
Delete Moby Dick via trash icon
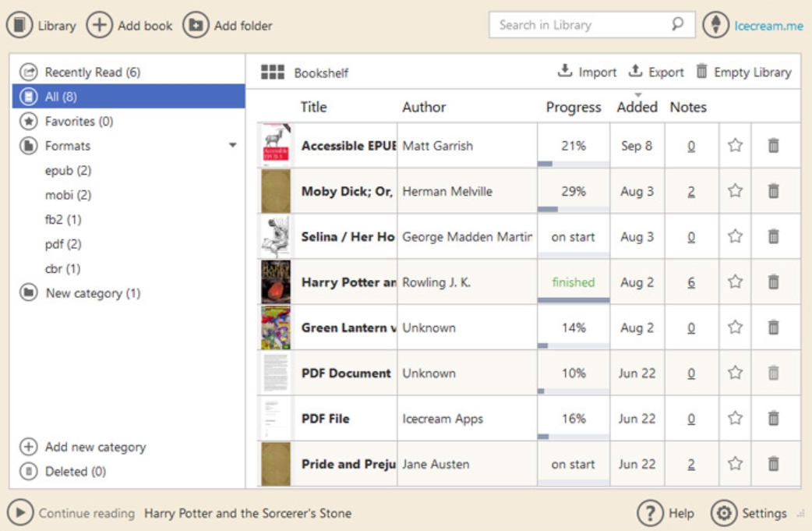[773, 191]
